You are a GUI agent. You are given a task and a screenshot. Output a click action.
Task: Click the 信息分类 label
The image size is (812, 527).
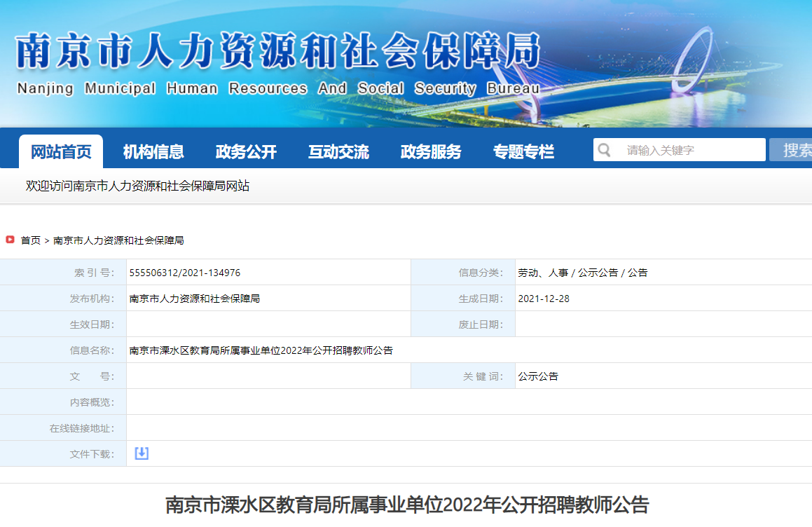pos(481,273)
